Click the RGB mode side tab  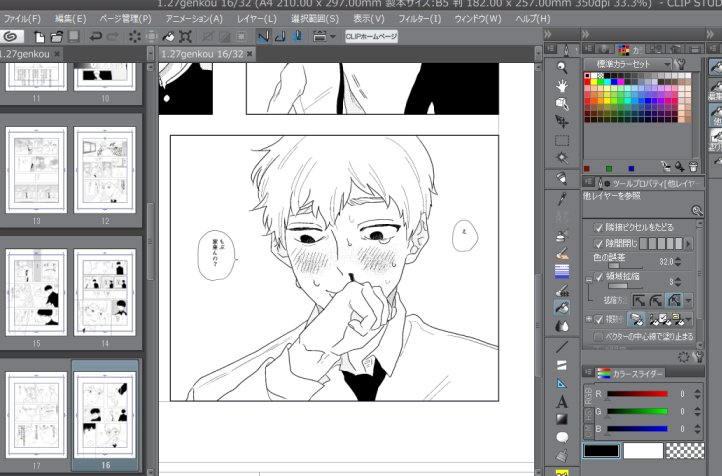[x=588, y=395]
